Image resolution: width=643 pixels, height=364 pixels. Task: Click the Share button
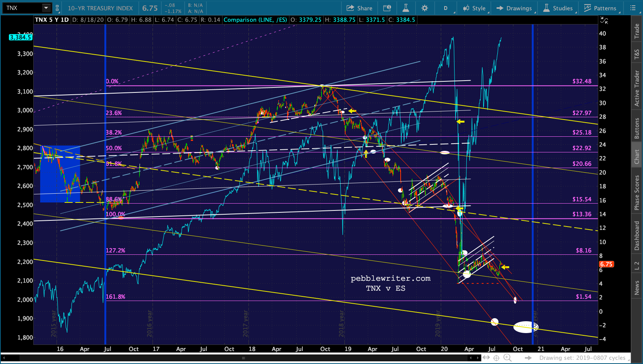click(359, 8)
